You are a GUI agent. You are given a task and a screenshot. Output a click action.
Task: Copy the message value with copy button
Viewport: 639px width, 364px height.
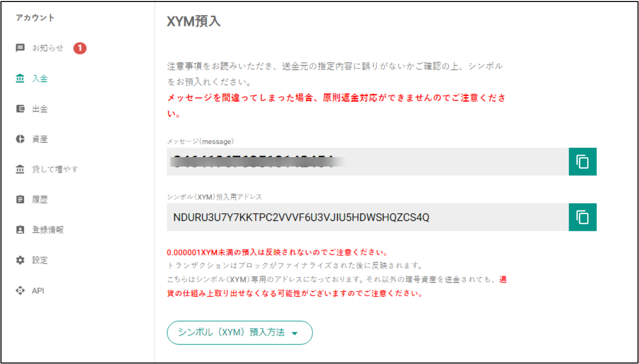(583, 162)
